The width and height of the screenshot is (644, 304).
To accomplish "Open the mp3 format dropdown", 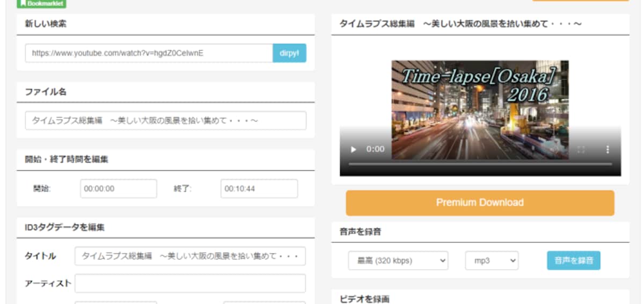I will point(492,260).
